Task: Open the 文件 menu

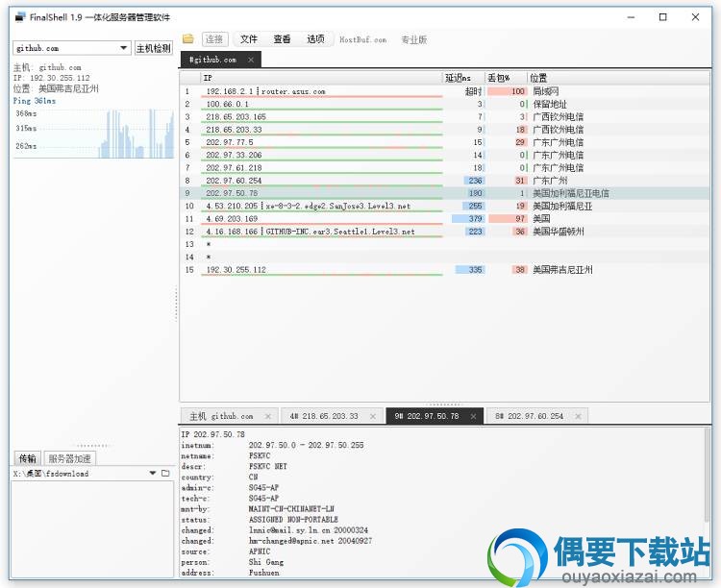Action: (249, 39)
